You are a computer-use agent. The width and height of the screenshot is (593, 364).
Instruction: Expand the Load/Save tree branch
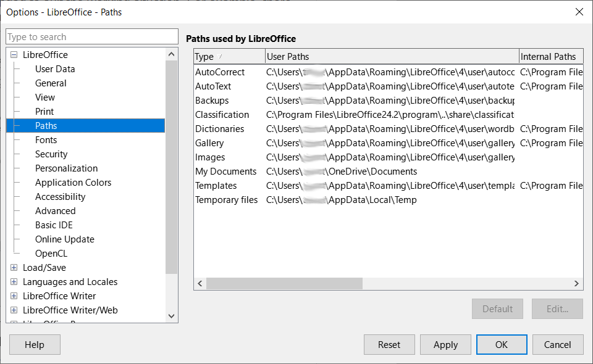click(x=14, y=267)
